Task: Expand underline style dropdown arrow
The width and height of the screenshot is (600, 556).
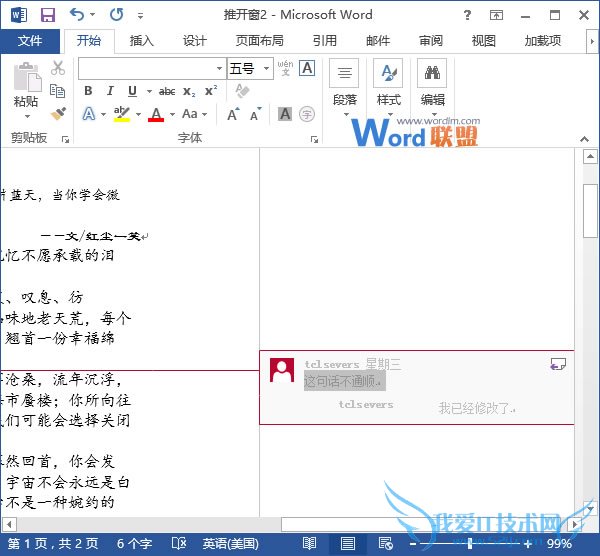Action: tap(149, 91)
